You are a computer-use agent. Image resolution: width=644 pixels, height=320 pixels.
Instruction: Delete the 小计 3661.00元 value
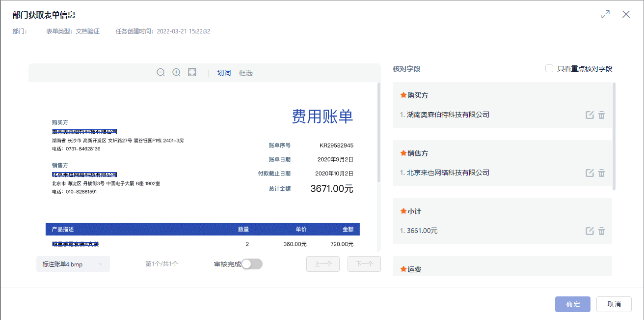coord(602,231)
